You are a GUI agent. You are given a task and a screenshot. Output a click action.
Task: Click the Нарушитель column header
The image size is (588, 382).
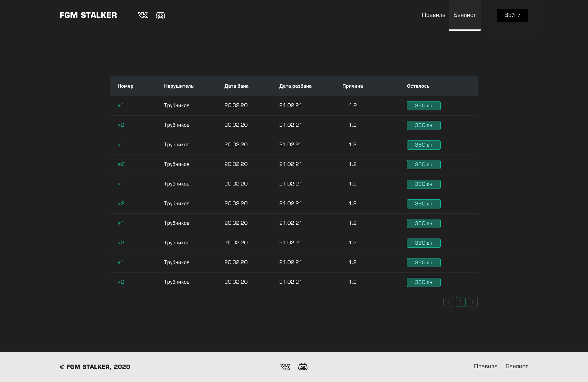[179, 86]
